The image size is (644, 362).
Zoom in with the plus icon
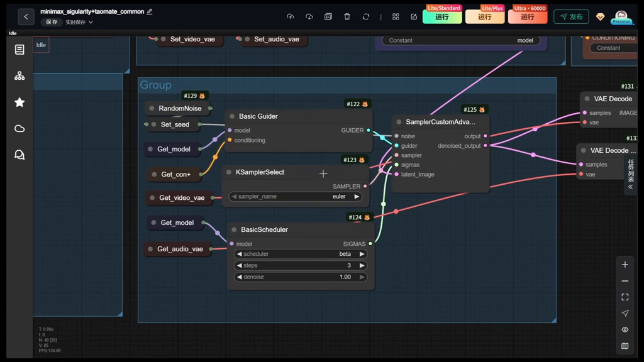click(625, 265)
